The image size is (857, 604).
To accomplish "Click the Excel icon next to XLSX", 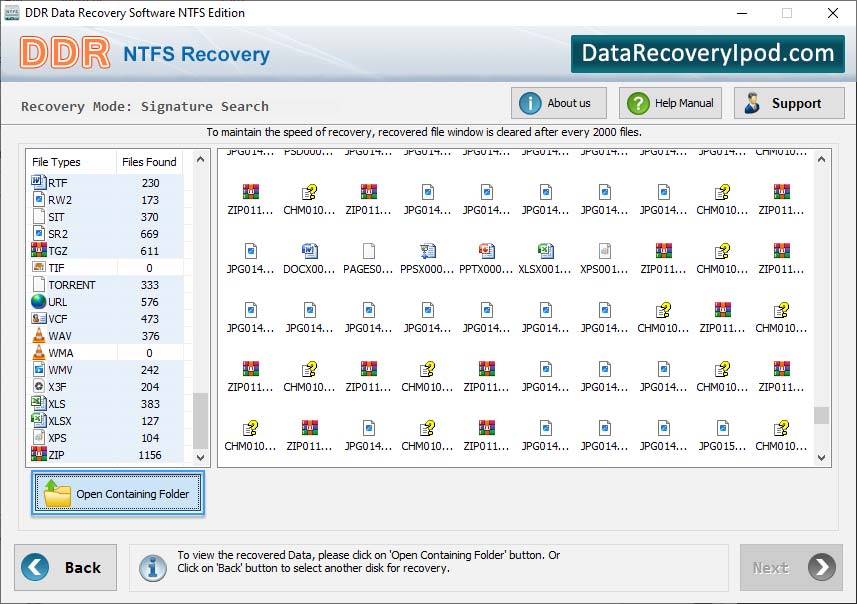I will click(39, 420).
